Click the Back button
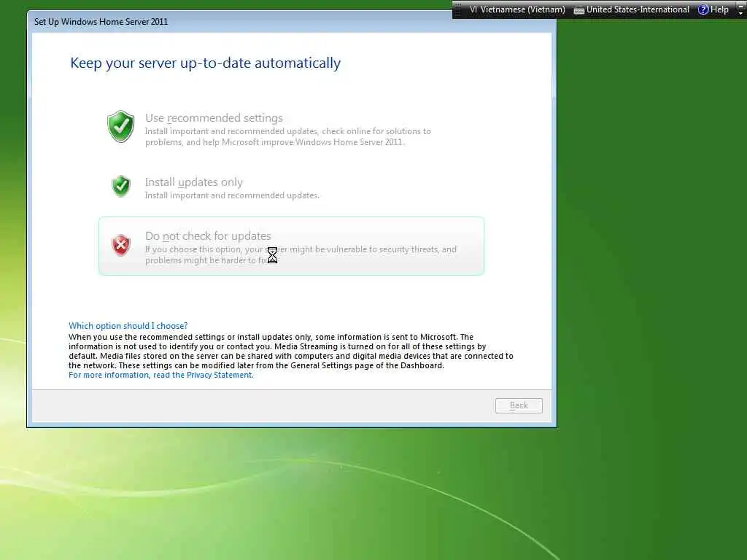The height and width of the screenshot is (560, 747). (519, 405)
